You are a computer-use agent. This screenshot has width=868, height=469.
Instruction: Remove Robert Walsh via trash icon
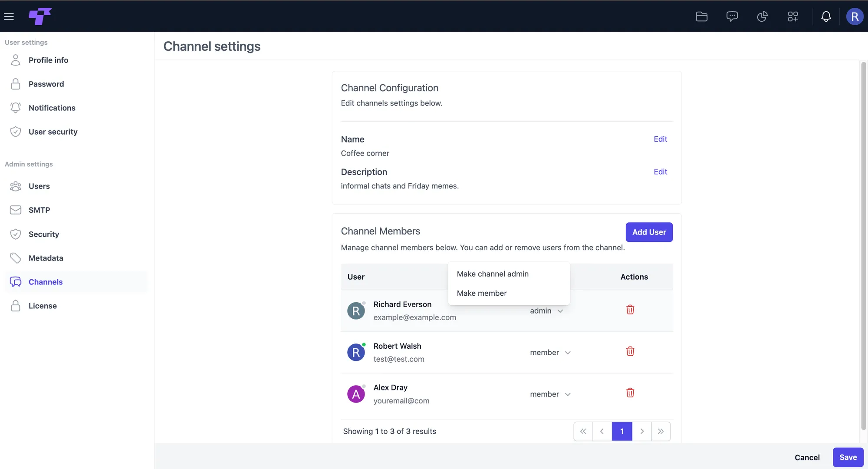pyautogui.click(x=630, y=351)
